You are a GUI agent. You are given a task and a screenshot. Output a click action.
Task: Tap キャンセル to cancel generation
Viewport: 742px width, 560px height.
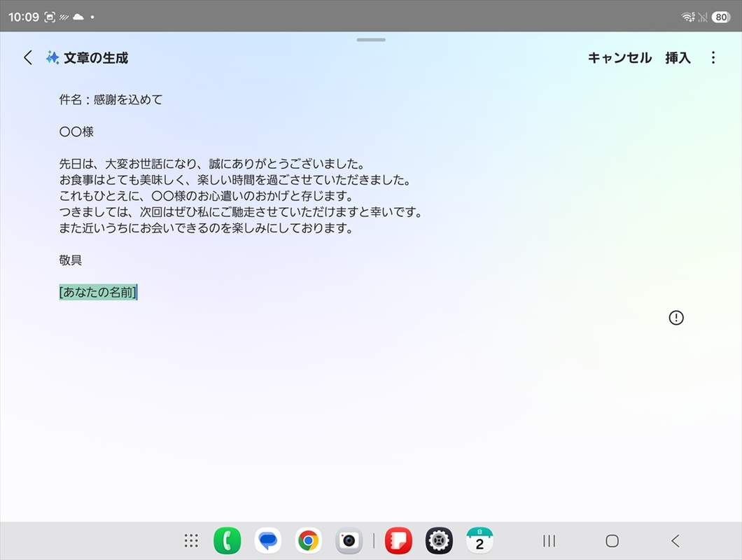619,58
